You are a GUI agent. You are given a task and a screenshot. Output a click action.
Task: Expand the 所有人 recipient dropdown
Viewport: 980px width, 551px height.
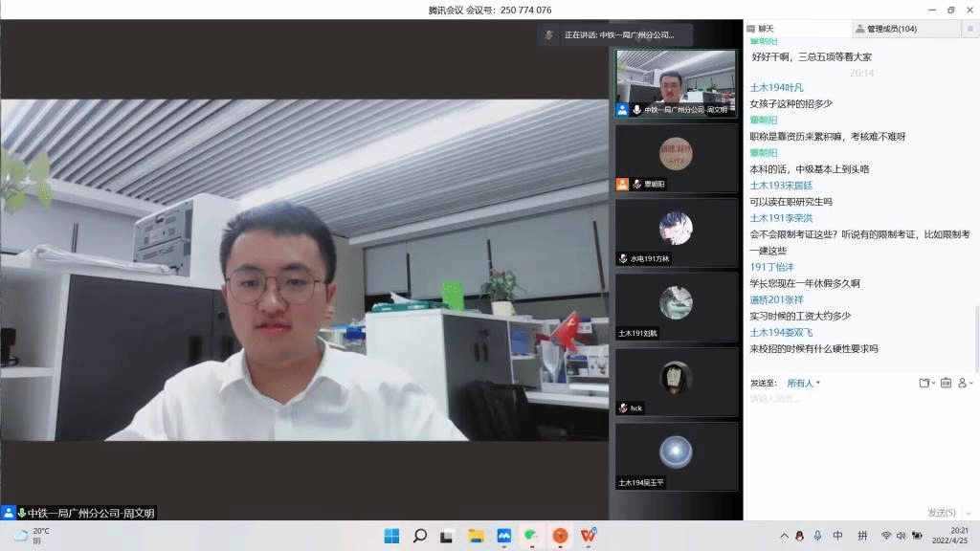[803, 383]
